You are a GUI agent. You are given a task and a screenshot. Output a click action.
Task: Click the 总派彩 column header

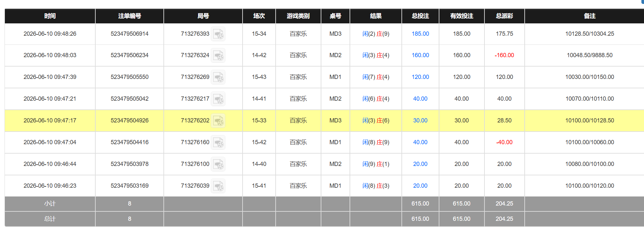tap(505, 16)
